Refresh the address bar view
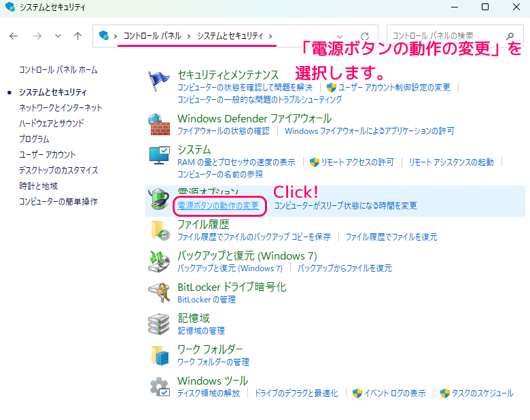530x420 pixels. [365, 36]
